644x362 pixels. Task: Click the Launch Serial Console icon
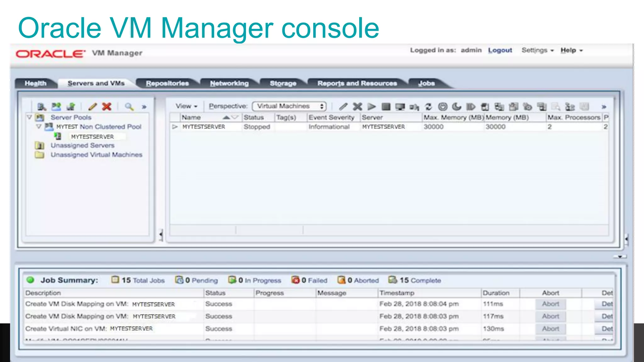pyautogui.click(x=414, y=107)
